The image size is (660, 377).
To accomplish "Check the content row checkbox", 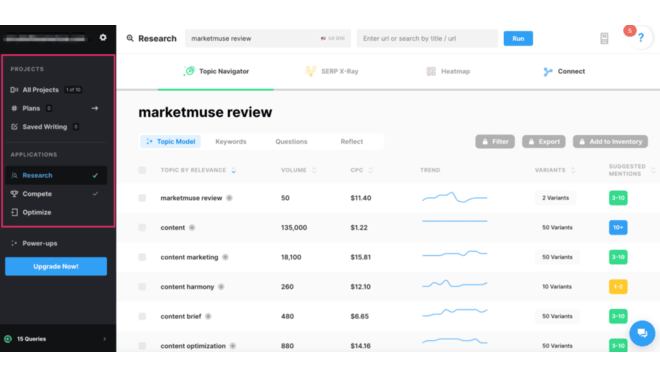I will [x=142, y=228].
